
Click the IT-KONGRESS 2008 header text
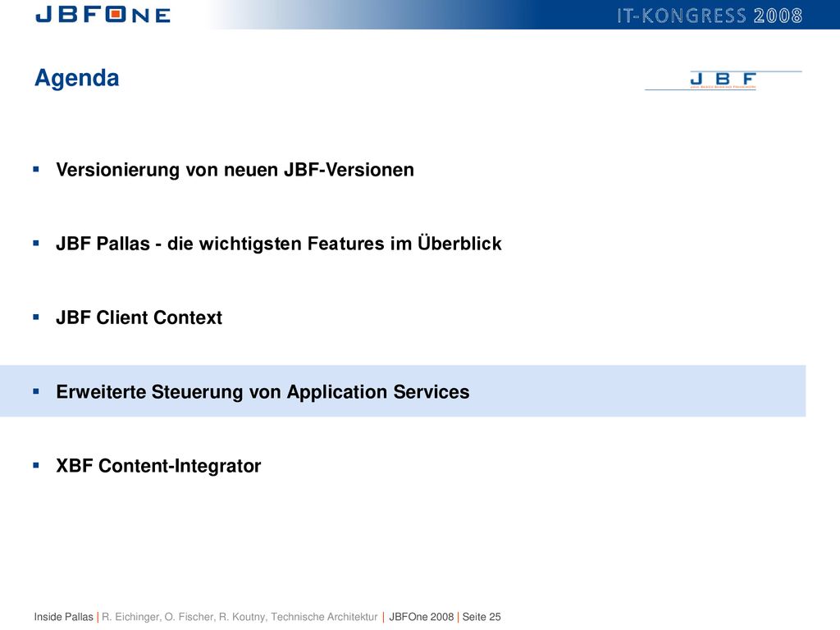coord(710,16)
